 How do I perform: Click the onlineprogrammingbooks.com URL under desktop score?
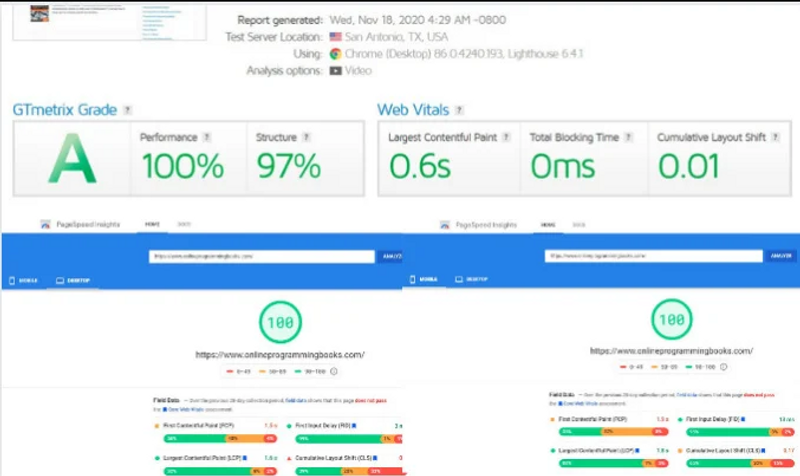(280, 355)
